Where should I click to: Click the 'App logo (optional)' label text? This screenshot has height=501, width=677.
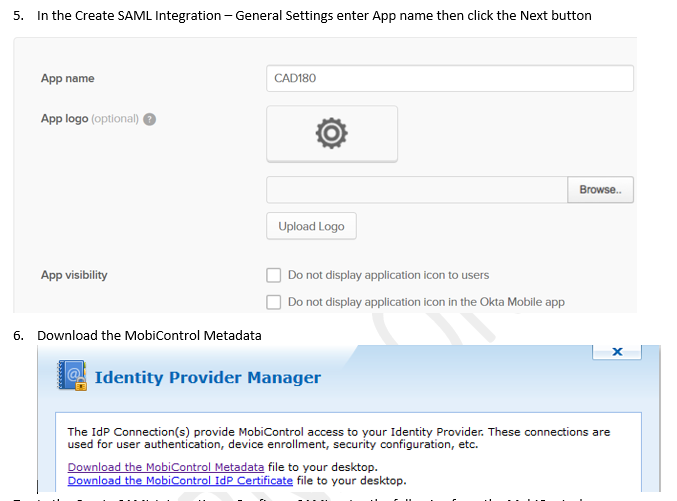click(x=89, y=119)
